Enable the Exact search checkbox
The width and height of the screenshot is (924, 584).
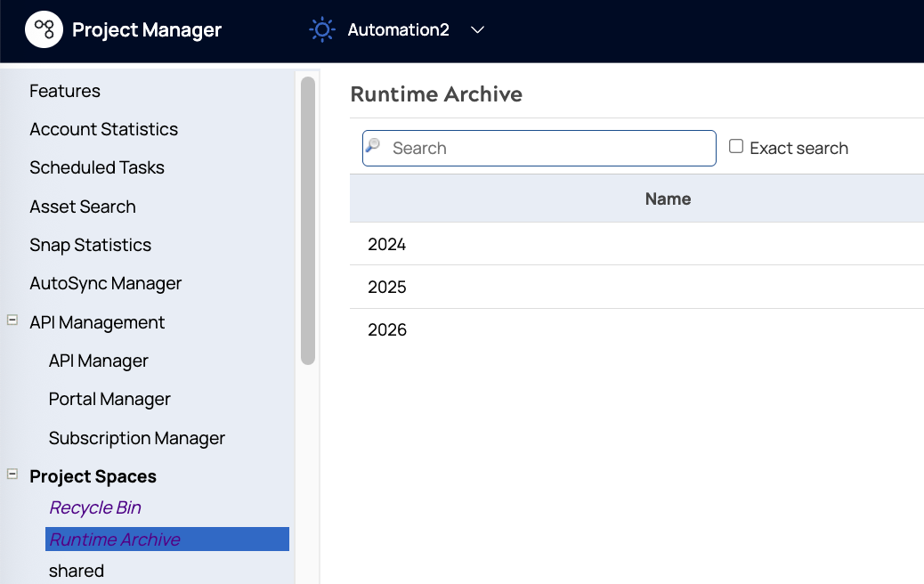pos(736,146)
